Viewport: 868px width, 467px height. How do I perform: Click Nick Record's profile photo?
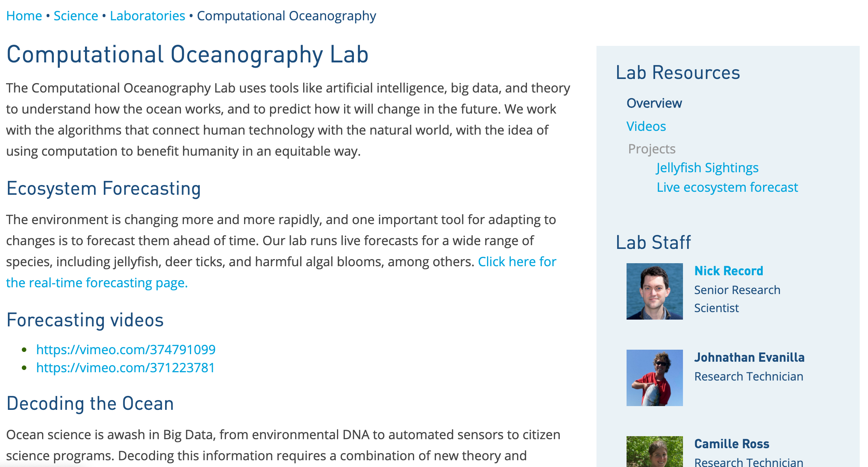[x=654, y=291]
